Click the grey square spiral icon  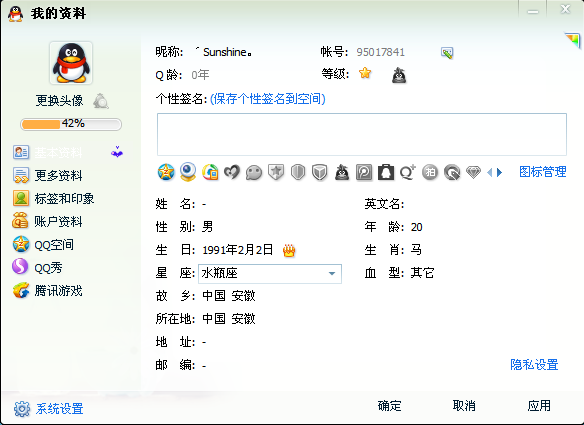364,172
